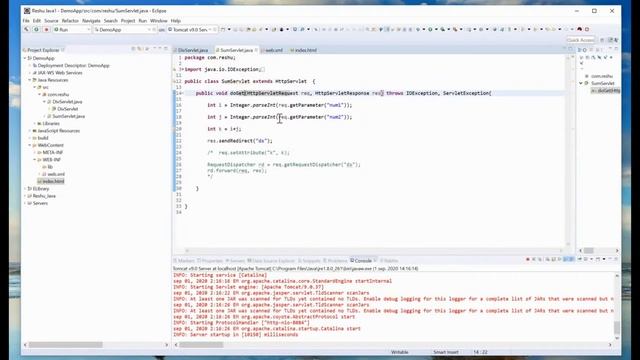
Task: Expand the Reshu_Java project node
Action: point(25,196)
